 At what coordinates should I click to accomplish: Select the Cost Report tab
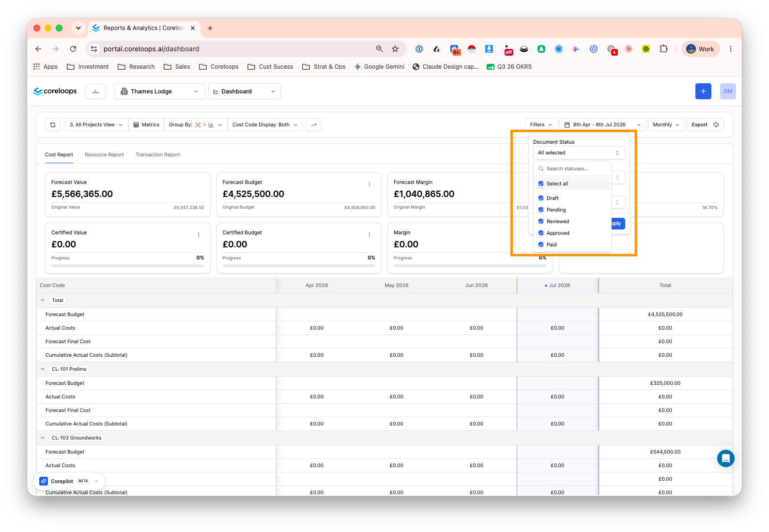pyautogui.click(x=59, y=155)
